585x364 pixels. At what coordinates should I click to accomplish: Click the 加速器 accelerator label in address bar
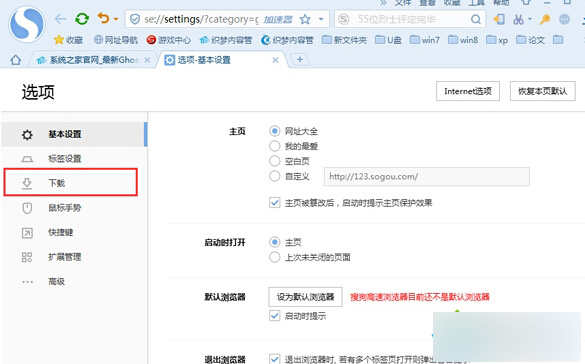[278, 19]
